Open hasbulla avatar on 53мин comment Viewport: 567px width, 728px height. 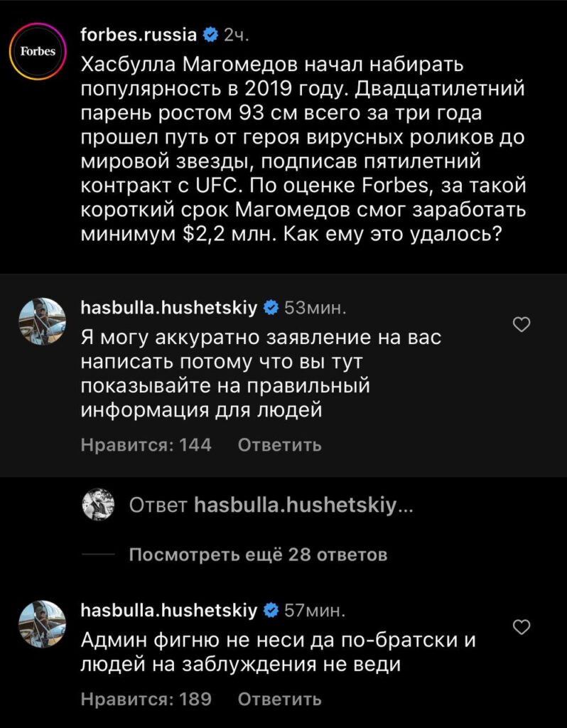pyautogui.click(x=42, y=321)
